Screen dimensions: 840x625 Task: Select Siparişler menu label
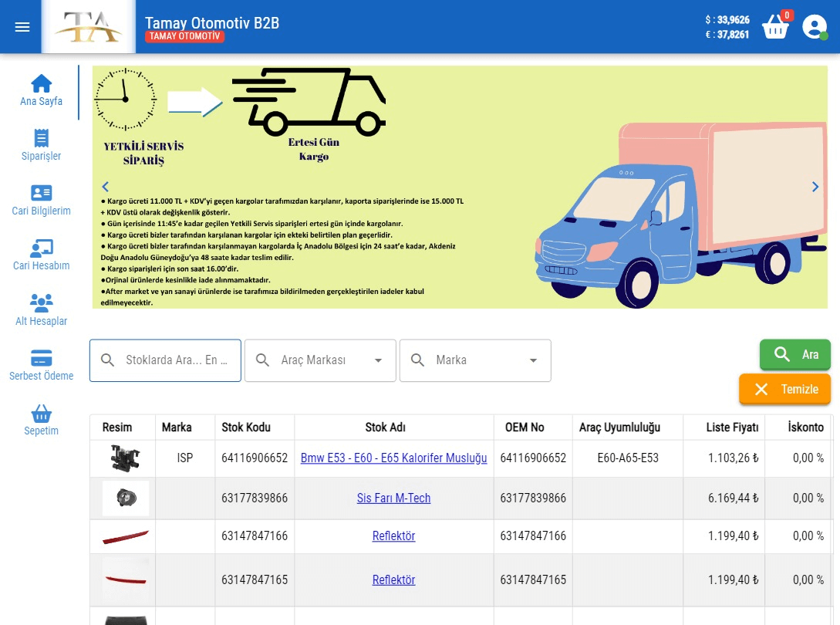tap(41, 156)
